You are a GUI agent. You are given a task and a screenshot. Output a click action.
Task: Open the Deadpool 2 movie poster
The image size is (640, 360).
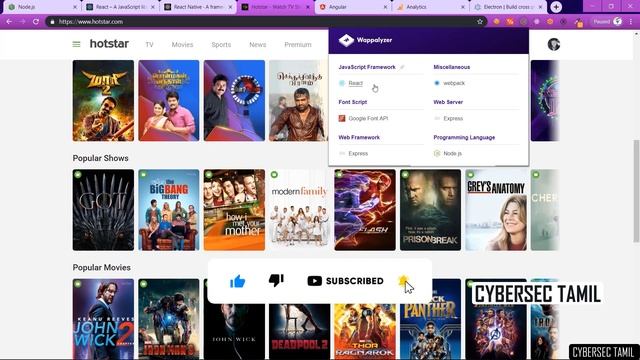[300, 331]
